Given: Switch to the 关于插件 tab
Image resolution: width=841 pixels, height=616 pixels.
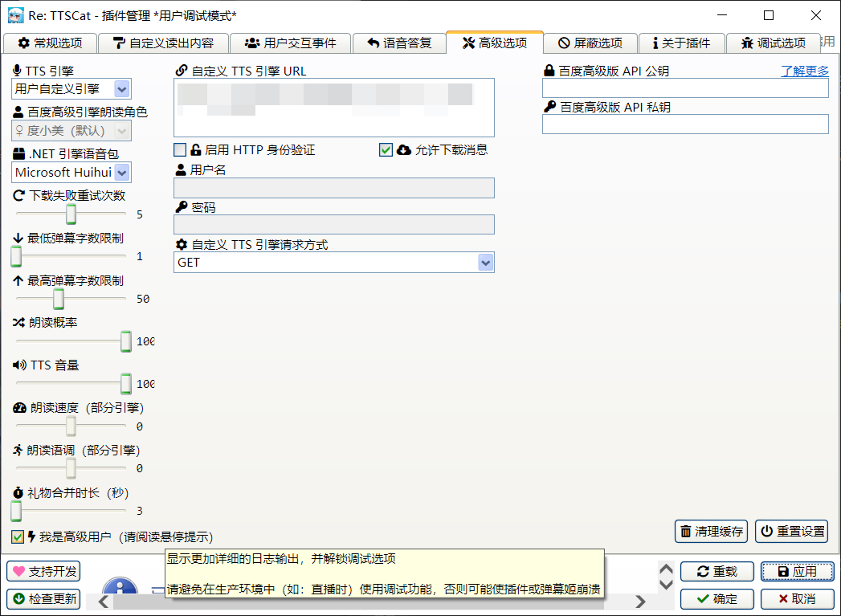Looking at the screenshot, I should (682, 43).
